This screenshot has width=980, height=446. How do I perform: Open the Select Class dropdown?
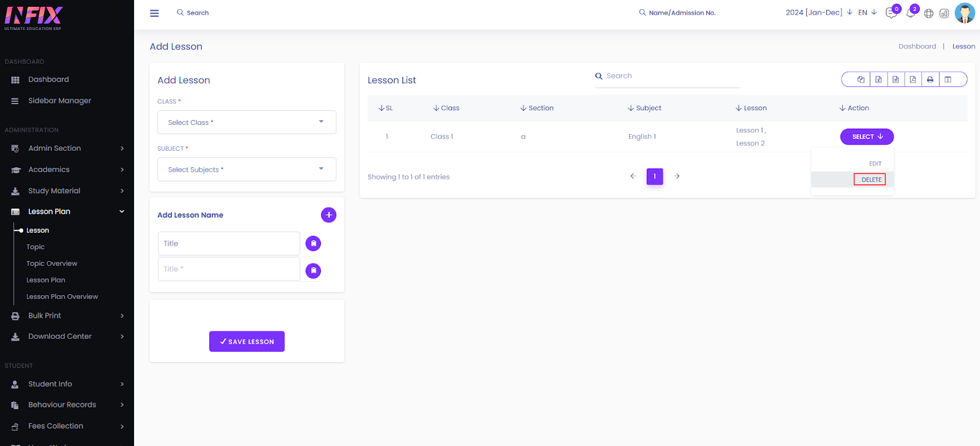(x=247, y=123)
